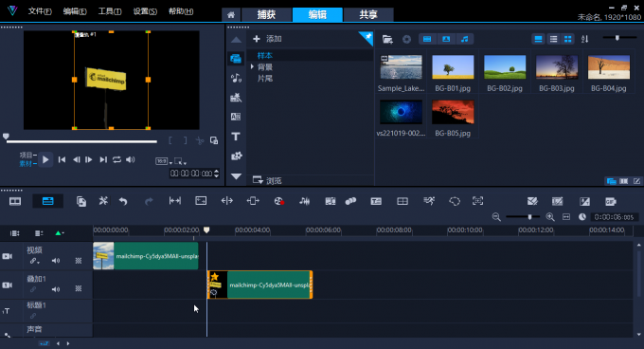Screen dimensions: 644x349
Task: Select the Transitions library icon
Action: (x=236, y=117)
